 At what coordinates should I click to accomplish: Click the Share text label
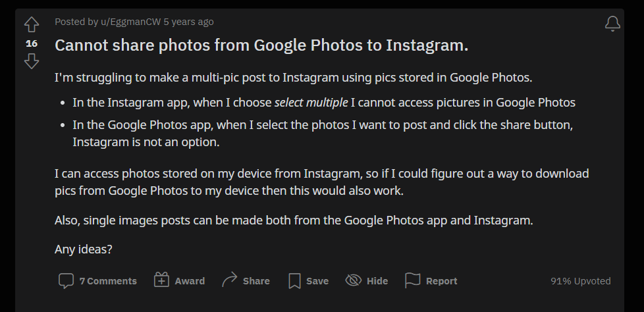(256, 281)
